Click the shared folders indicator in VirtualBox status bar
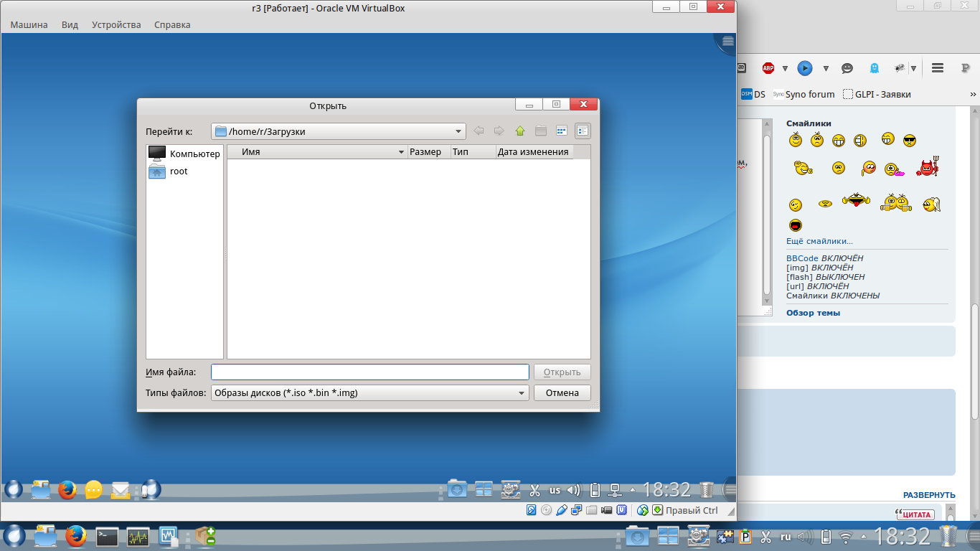The width and height of the screenshot is (980, 551). 592,511
